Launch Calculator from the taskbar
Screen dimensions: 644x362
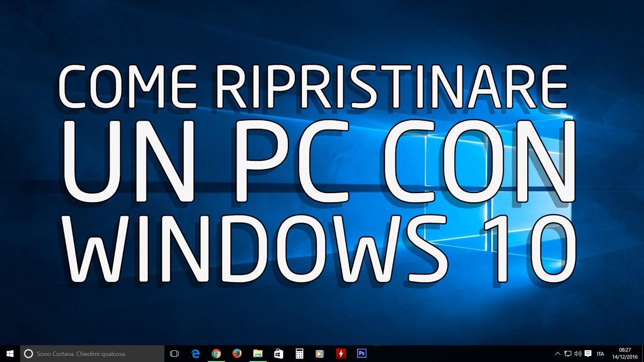coord(299,353)
